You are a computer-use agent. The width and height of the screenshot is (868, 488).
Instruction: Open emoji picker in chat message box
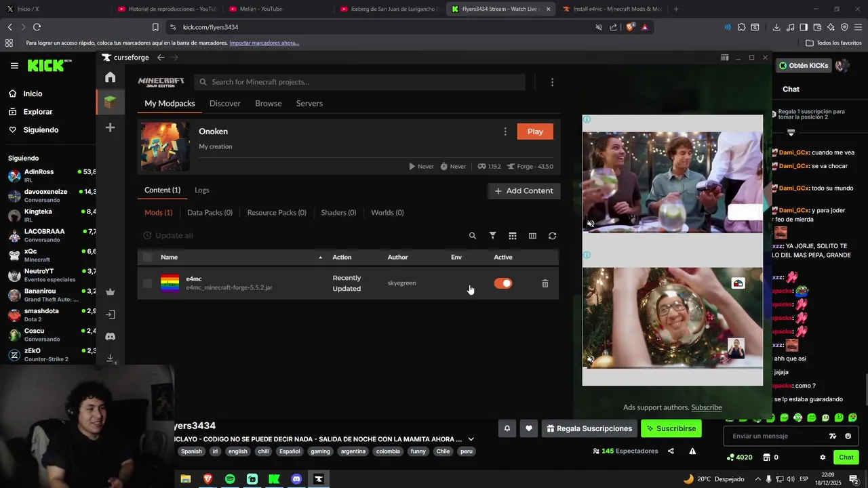(848, 436)
